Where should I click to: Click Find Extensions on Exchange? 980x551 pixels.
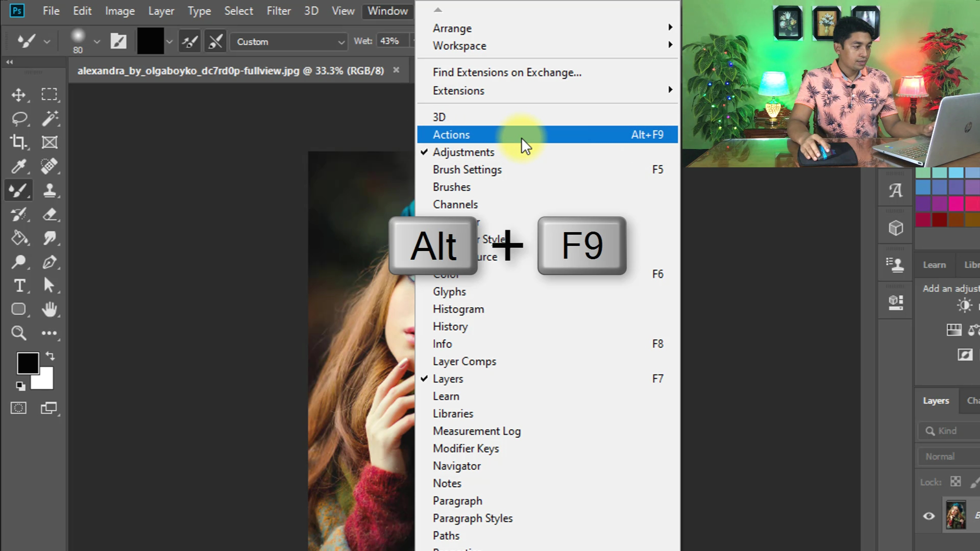click(507, 72)
